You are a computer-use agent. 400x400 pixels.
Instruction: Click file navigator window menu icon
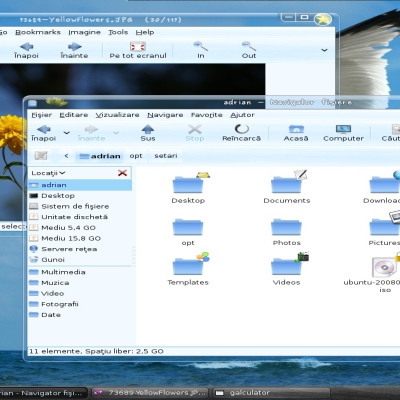click(32, 103)
